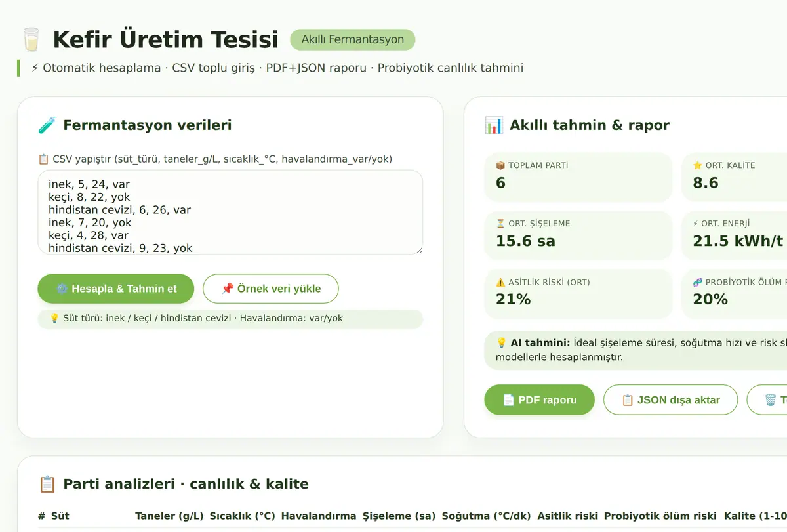Click the 21.5 kWh/t energy value
This screenshot has width=787, height=532.
coord(738,241)
